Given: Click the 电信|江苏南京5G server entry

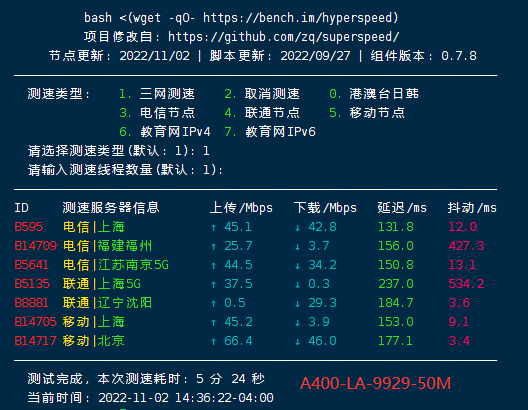Looking at the screenshot, I should tap(116, 265).
